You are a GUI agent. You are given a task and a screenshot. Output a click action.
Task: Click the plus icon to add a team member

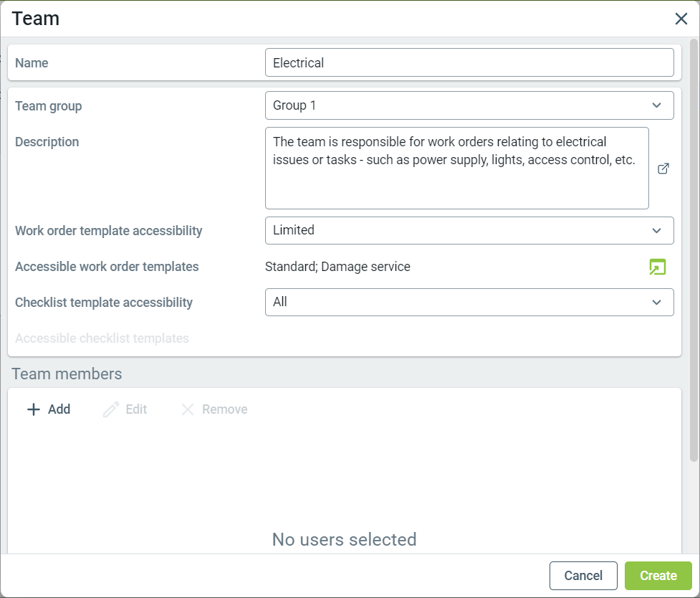point(33,409)
